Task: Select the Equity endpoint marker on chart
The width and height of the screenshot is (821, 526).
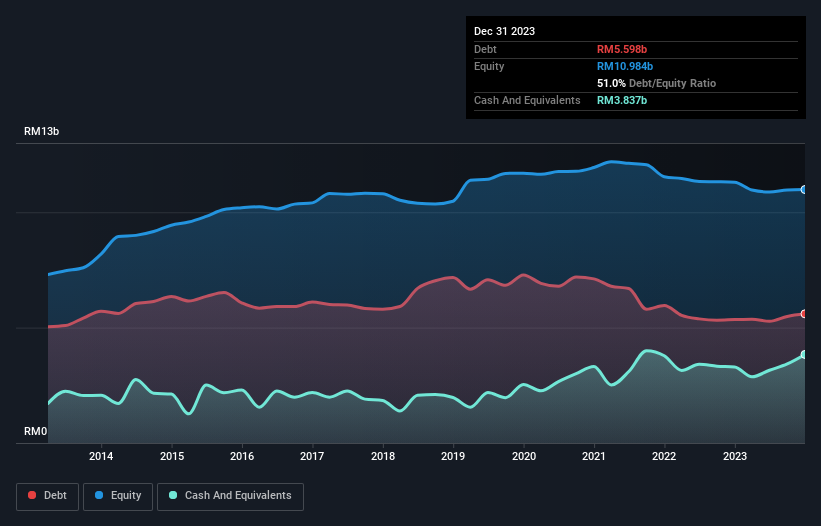Action: point(804,189)
